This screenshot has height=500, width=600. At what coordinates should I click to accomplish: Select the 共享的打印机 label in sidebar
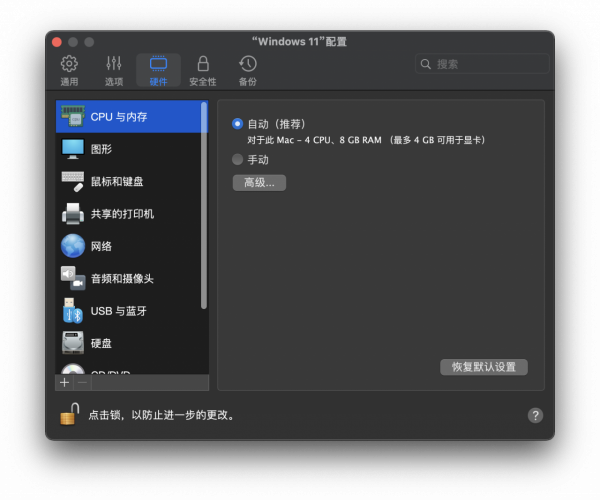click(x=122, y=214)
